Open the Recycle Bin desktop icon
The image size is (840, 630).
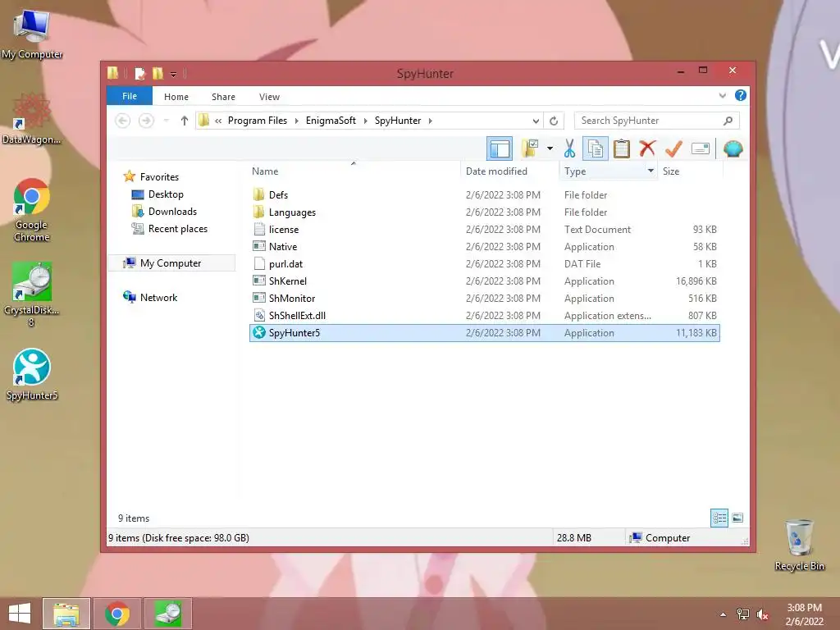click(x=799, y=545)
